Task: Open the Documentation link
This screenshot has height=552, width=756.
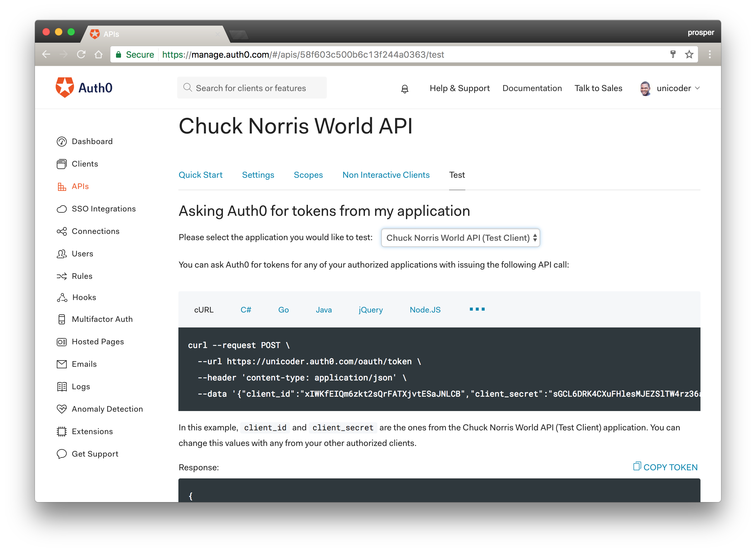Action: (x=532, y=88)
